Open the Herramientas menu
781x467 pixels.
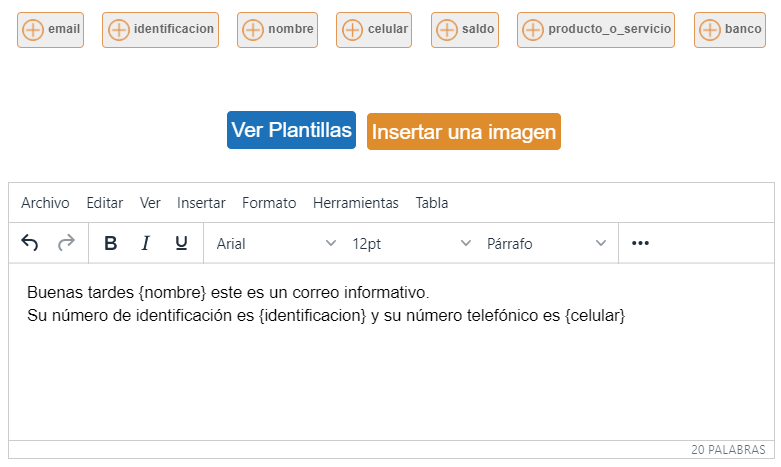[x=356, y=203]
